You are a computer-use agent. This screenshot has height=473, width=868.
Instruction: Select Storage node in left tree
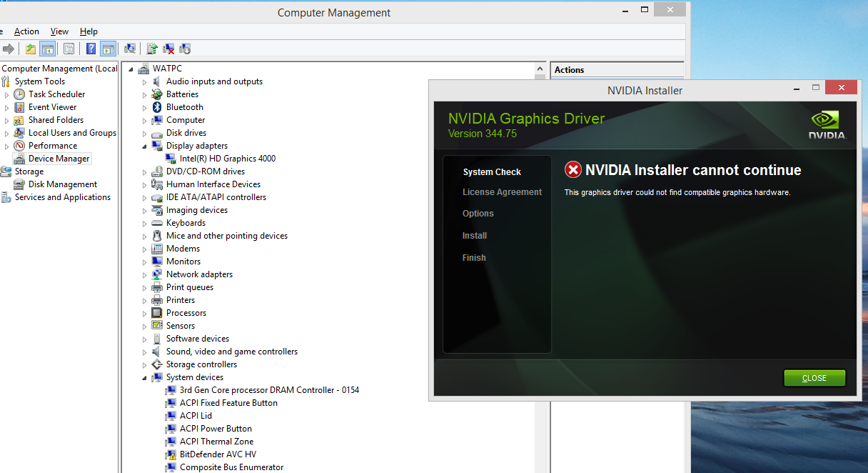click(29, 171)
